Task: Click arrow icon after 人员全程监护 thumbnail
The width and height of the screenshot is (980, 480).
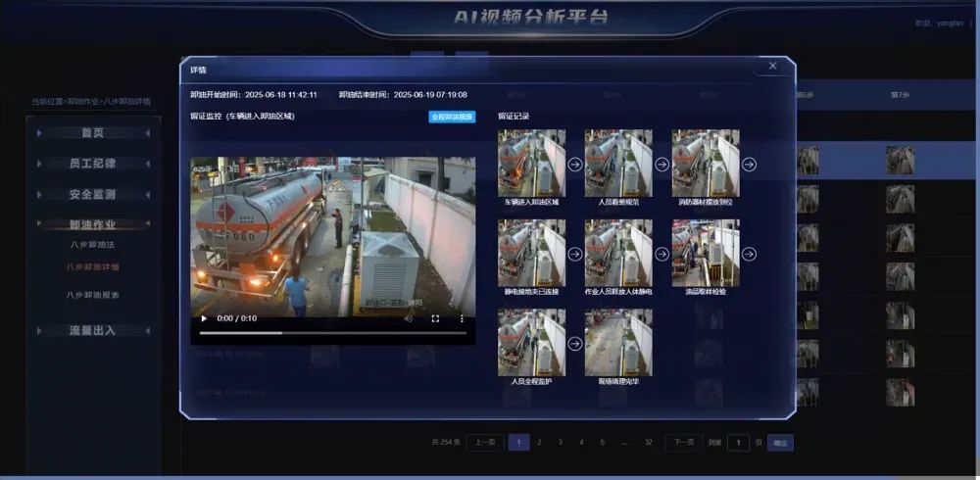Action: point(575,343)
